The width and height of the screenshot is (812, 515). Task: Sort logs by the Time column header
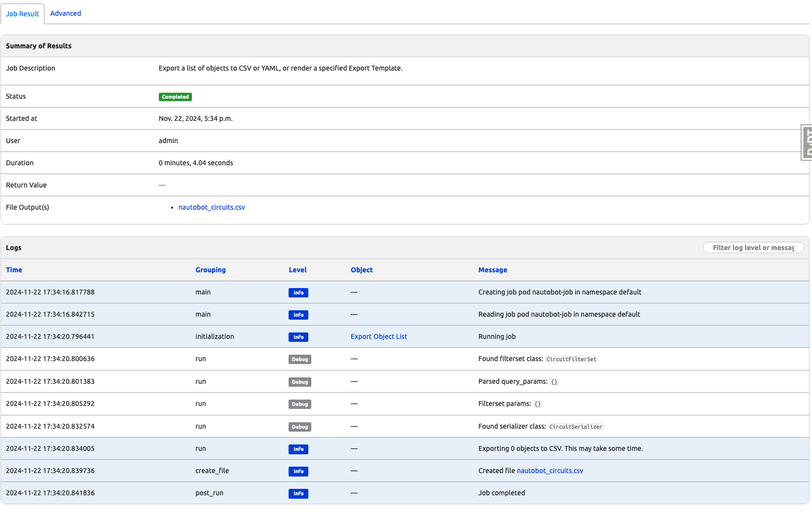point(14,270)
